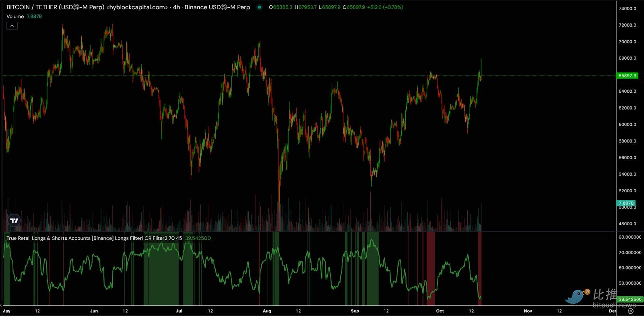The image size is (644, 316).
Task: Click 48000.0 on the price axis
Action: pos(627,224)
